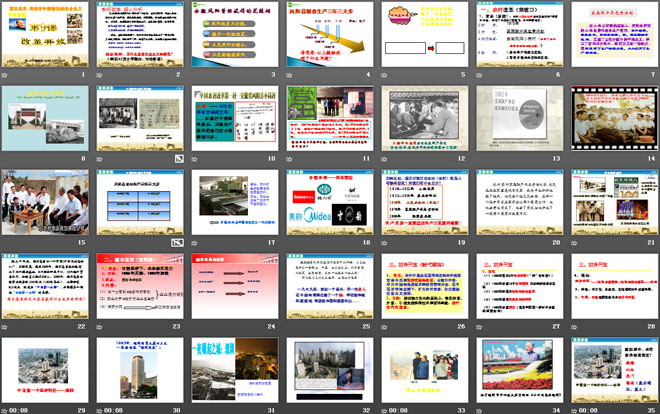Select slide 14 with the film strip photo
The width and height of the screenshot is (660, 414).
click(612, 117)
